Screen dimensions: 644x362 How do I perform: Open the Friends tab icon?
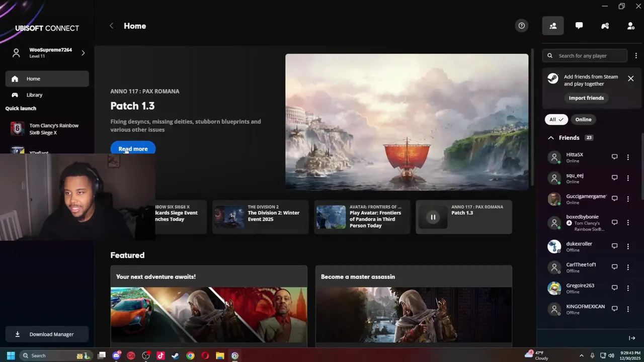pos(553,26)
